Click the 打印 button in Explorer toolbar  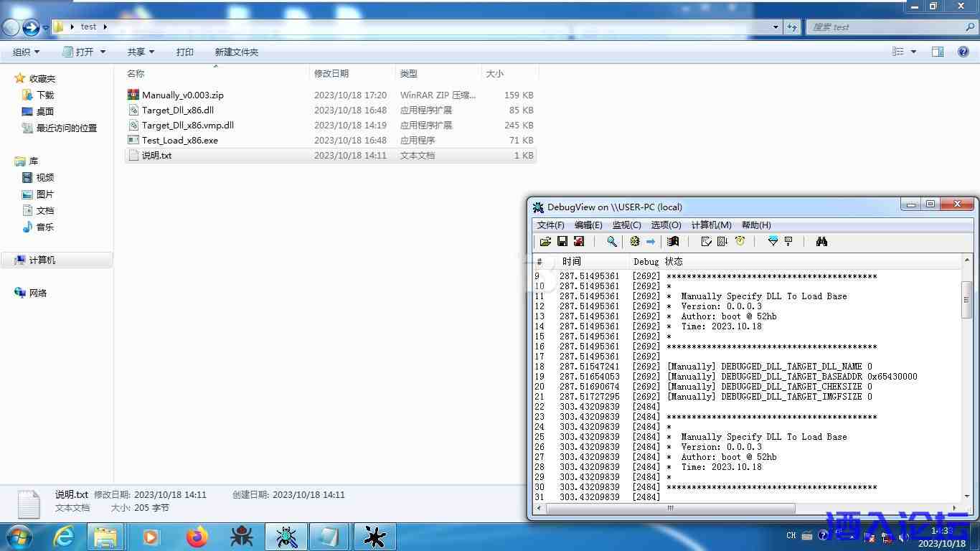coord(185,52)
